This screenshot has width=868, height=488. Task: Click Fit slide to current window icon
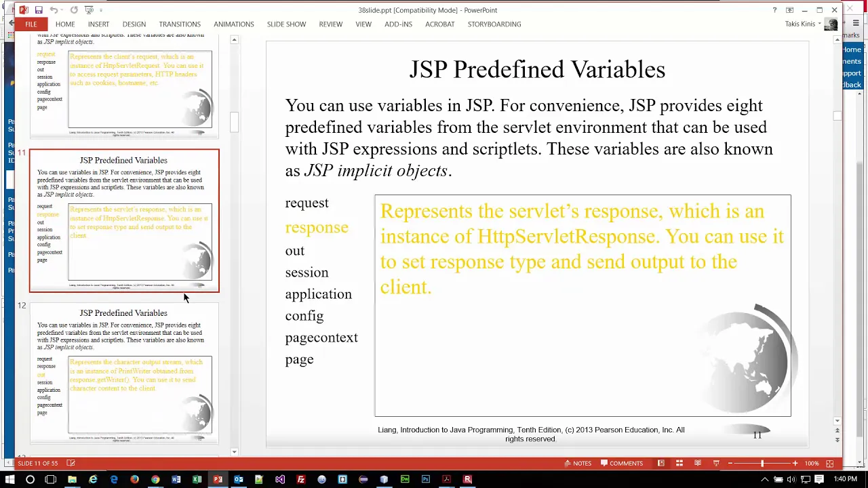tap(829, 464)
